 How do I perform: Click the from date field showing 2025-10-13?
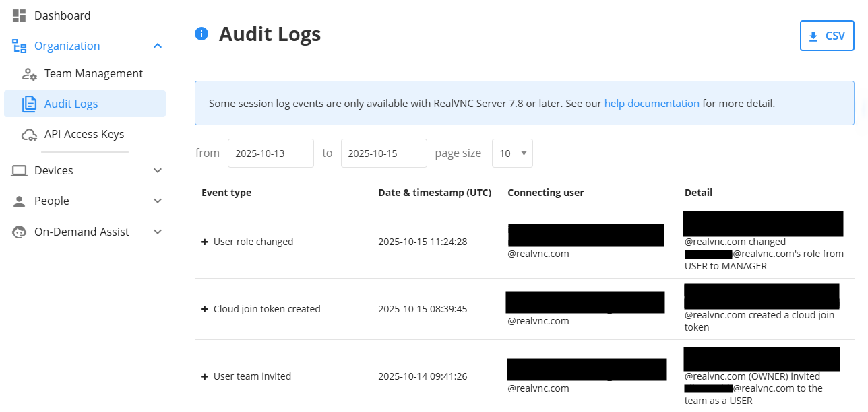[x=270, y=153]
